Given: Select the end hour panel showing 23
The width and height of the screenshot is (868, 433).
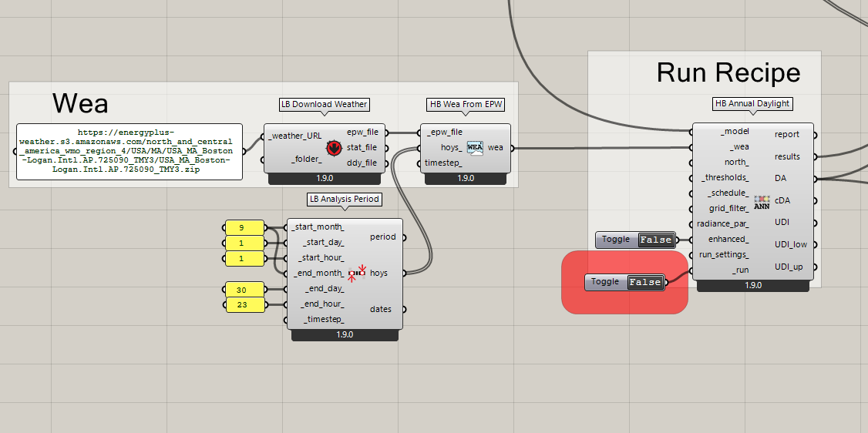Looking at the screenshot, I should click(x=243, y=305).
